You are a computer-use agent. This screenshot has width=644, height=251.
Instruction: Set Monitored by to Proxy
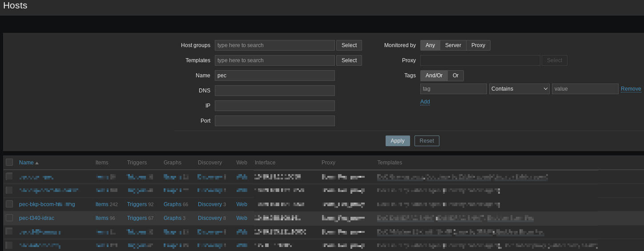[478, 45]
